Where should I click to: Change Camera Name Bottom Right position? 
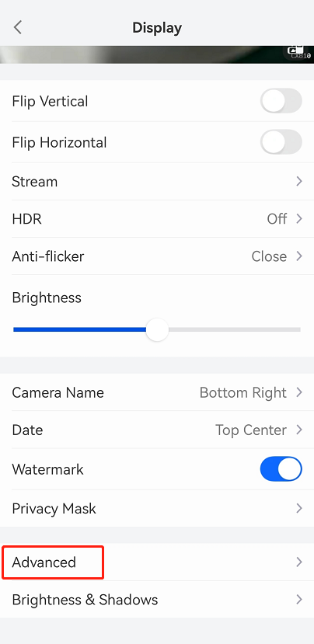(243, 392)
